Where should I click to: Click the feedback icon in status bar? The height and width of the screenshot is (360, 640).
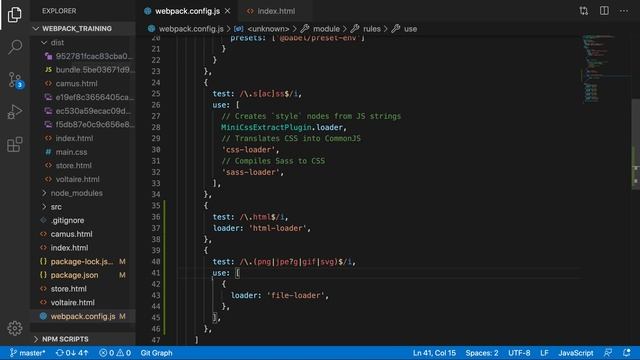[608, 353]
